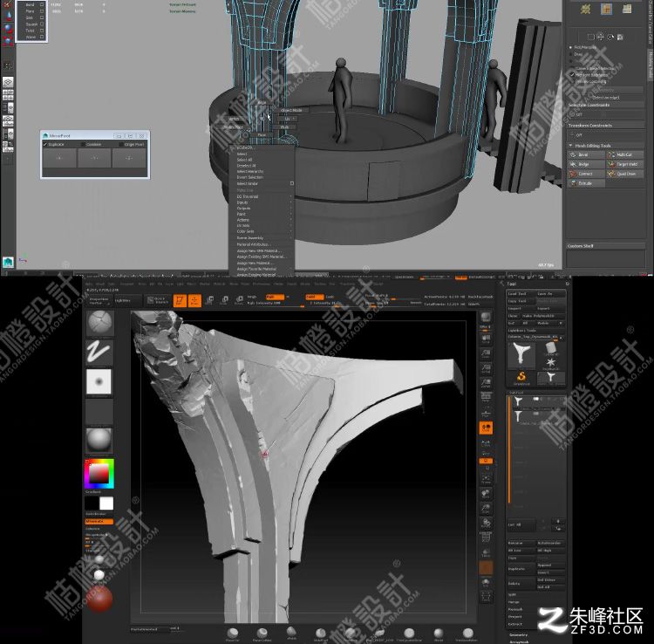The height and width of the screenshot is (644, 654).
Task: Click the Maya home icon at bottom left
Action: tap(8, 262)
